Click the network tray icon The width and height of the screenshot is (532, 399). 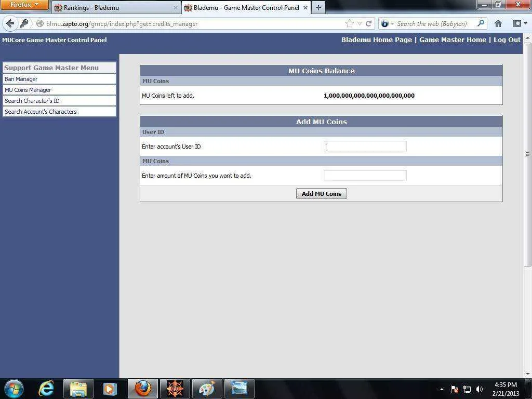(x=467, y=389)
